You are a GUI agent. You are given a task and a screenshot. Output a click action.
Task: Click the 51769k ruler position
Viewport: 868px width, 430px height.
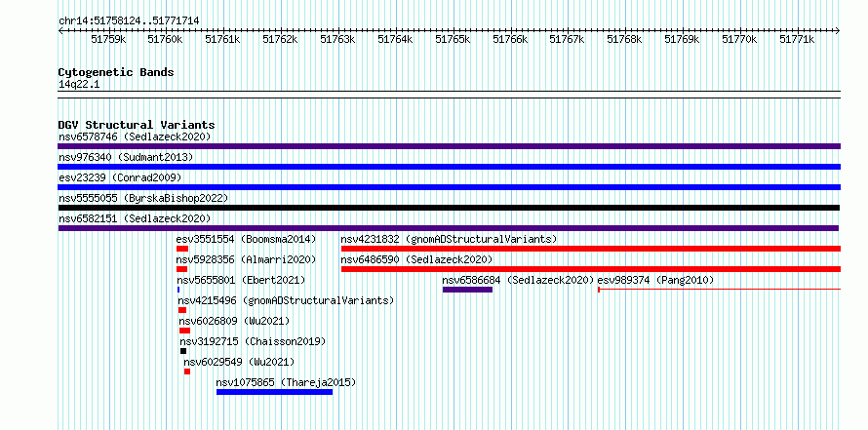pyautogui.click(x=682, y=39)
